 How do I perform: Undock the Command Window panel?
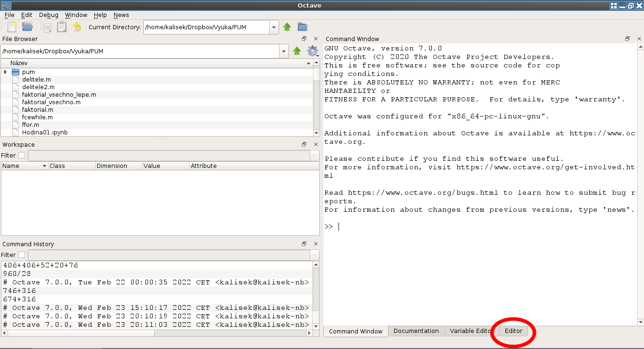pyautogui.click(x=627, y=39)
